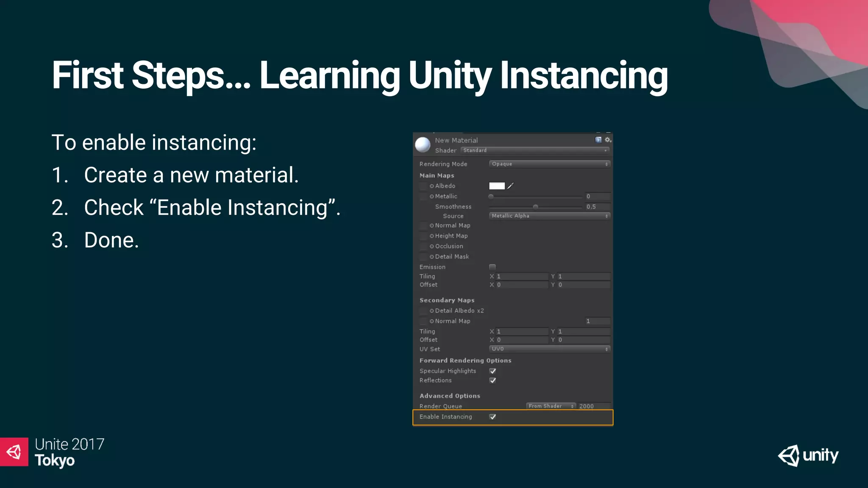Click the Occlusion texture slot

(x=423, y=247)
